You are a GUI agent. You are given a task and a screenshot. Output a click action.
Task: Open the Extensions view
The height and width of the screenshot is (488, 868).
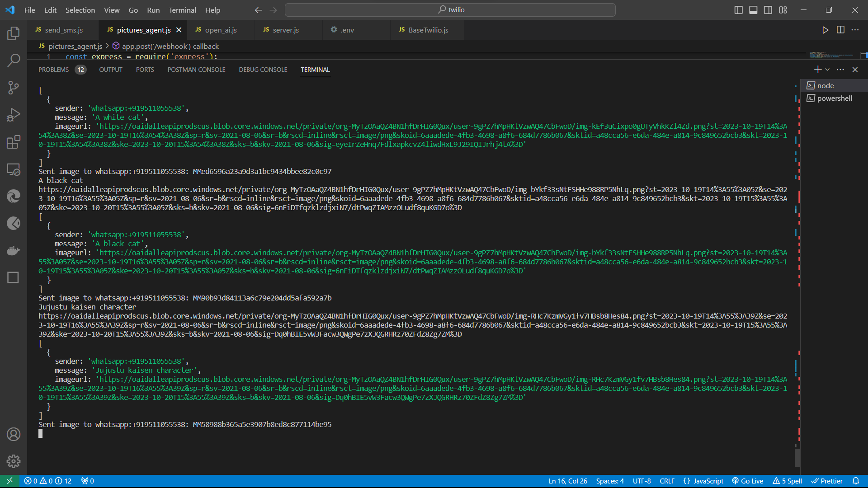coord(14,142)
